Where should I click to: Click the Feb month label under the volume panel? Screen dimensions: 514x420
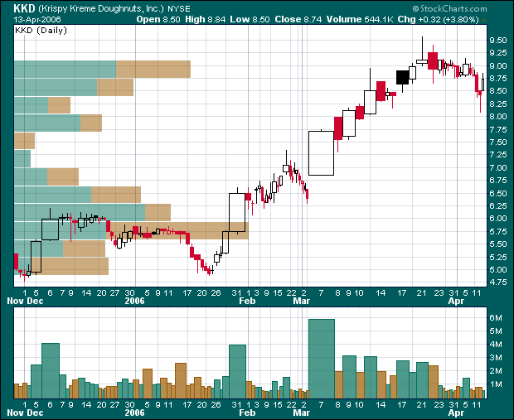[x=247, y=413]
